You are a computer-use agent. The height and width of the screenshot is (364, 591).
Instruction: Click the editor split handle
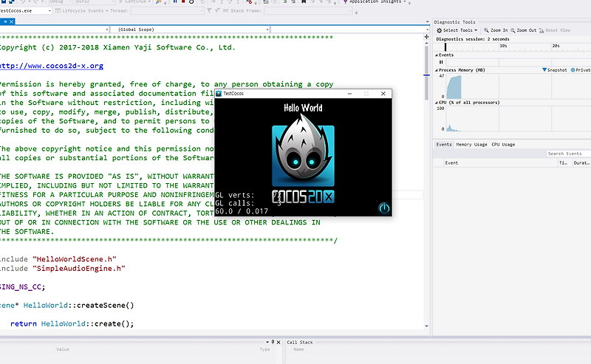coord(427,37)
